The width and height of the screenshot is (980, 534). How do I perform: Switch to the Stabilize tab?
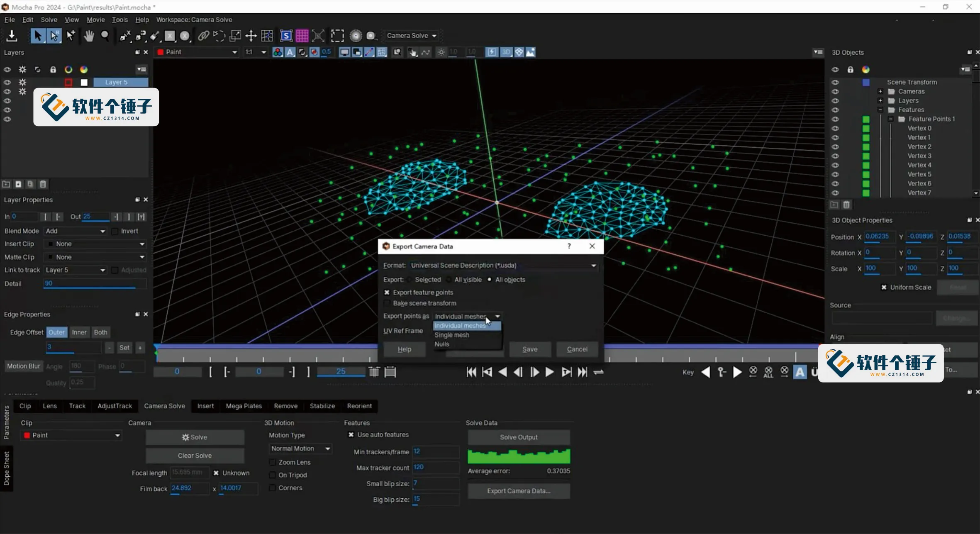click(x=322, y=406)
